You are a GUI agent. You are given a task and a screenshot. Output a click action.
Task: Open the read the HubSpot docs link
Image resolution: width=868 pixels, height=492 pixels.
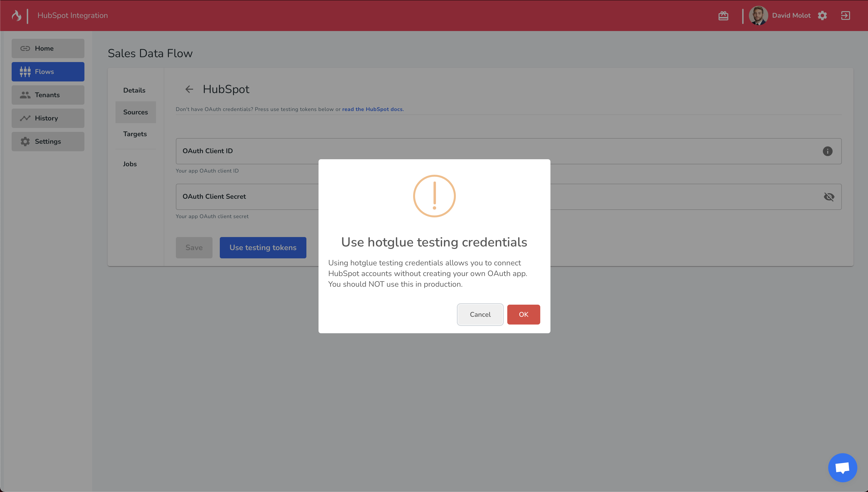point(373,109)
